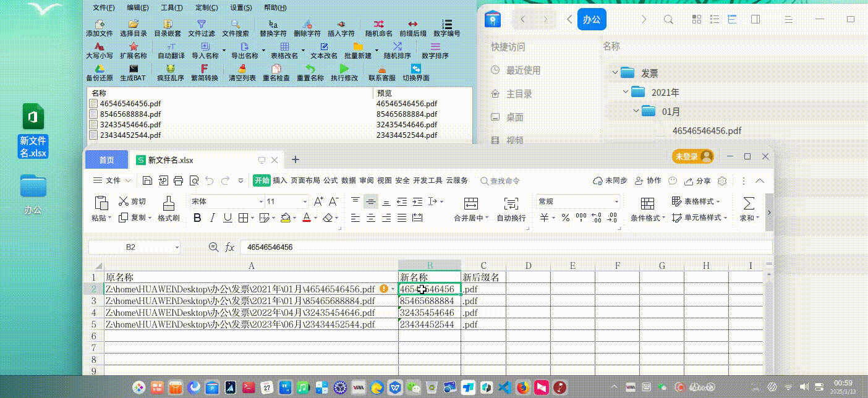Click fx insert function icon
Image resolution: width=868 pixels, height=398 pixels.
coord(229,247)
